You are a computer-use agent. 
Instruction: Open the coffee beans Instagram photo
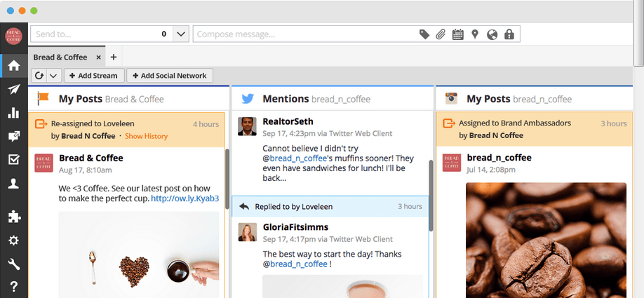546,240
